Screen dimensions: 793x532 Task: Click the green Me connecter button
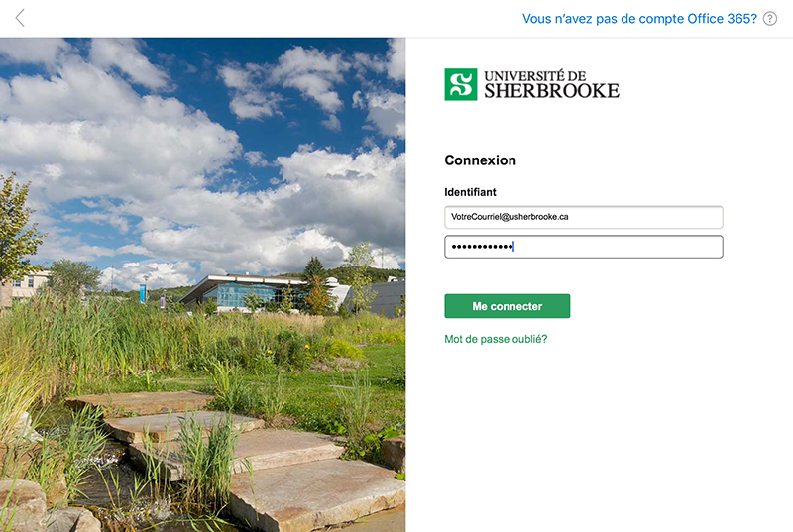(508, 306)
